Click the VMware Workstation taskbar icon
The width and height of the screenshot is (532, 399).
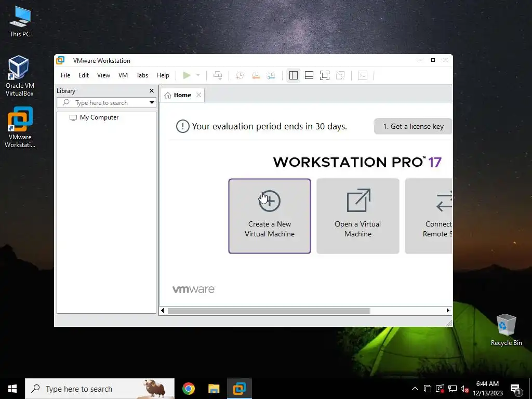pos(239,389)
